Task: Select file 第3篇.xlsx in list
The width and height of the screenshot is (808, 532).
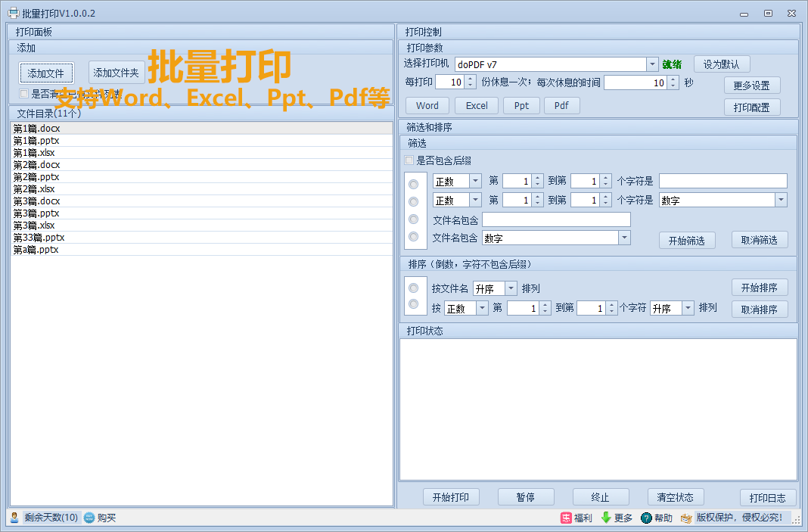Action: click(x=201, y=226)
